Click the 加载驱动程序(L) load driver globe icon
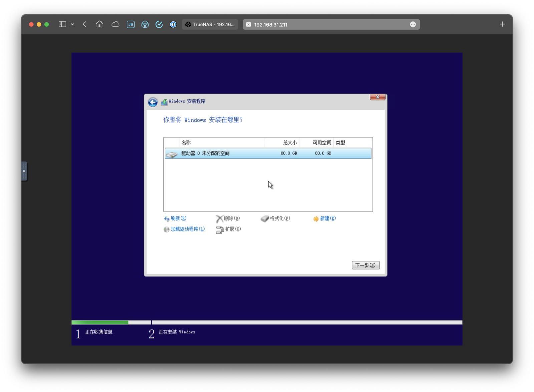 166,230
